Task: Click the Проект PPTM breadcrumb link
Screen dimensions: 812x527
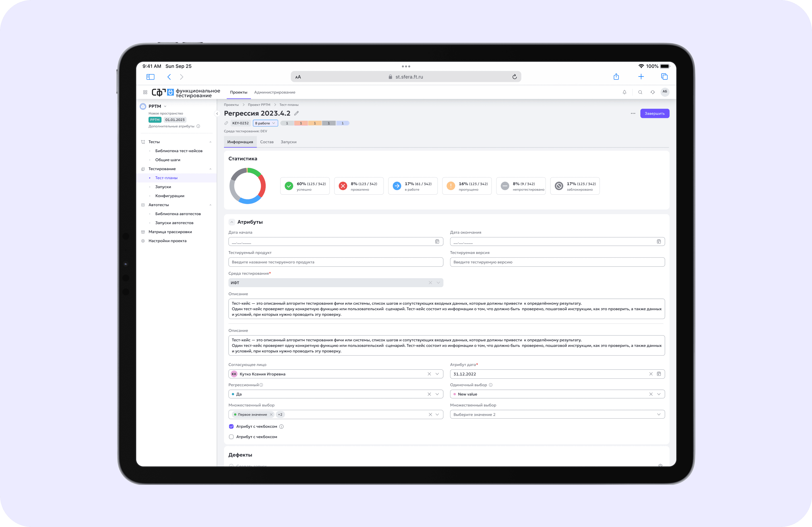Action: point(259,105)
